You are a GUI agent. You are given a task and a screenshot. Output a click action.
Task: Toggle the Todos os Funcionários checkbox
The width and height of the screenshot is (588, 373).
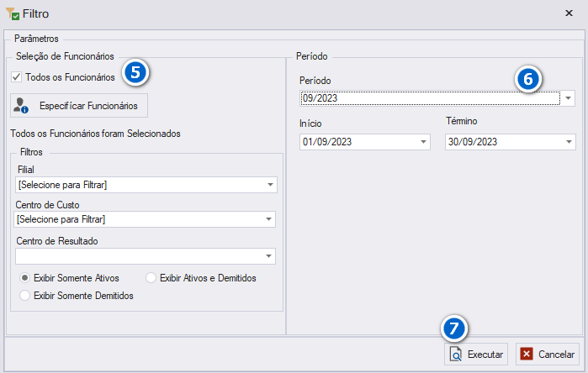17,77
